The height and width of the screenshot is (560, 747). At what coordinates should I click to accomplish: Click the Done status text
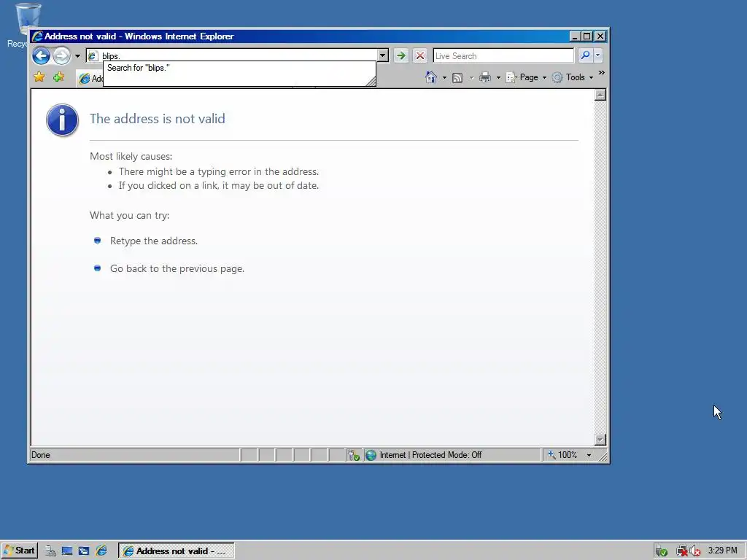[x=41, y=455]
